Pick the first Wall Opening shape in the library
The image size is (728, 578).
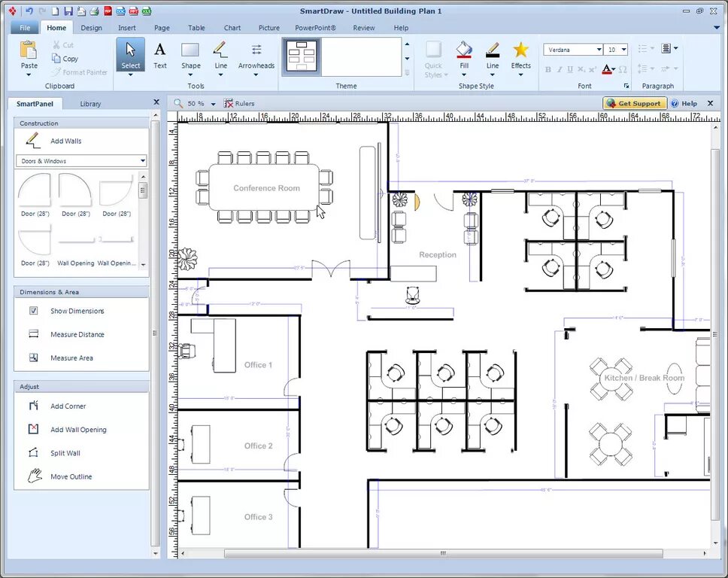[x=76, y=246]
